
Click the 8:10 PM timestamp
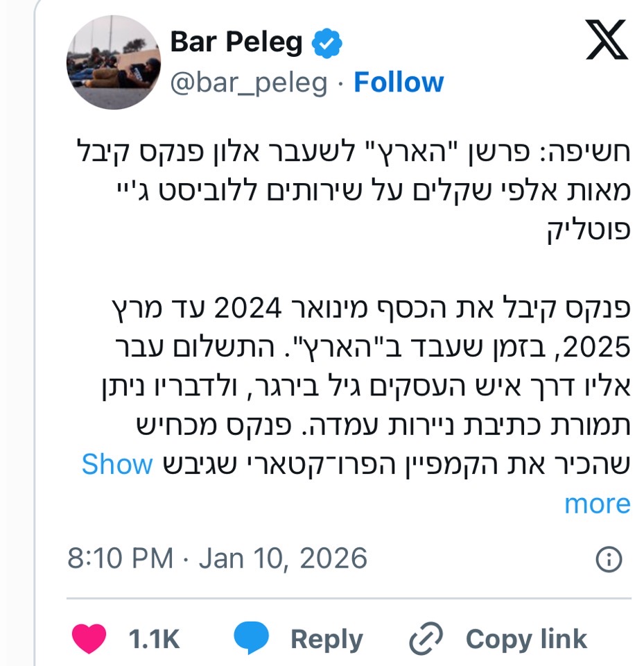[x=121, y=558]
